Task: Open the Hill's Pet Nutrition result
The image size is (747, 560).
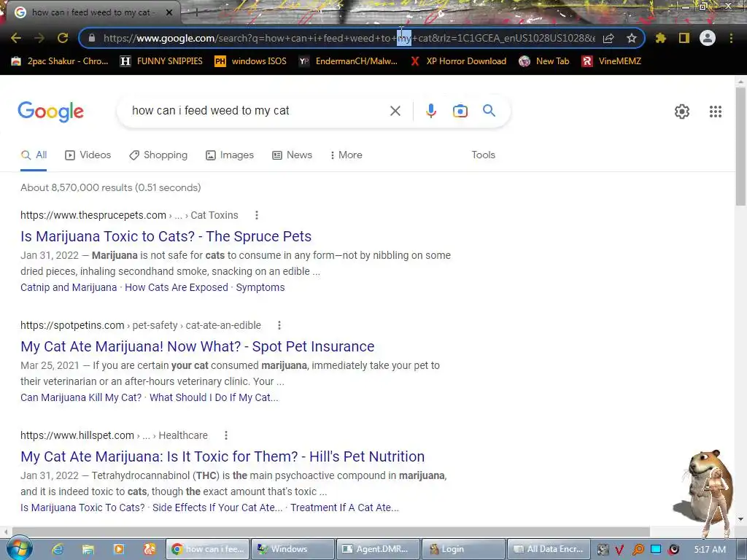Action: [222, 456]
